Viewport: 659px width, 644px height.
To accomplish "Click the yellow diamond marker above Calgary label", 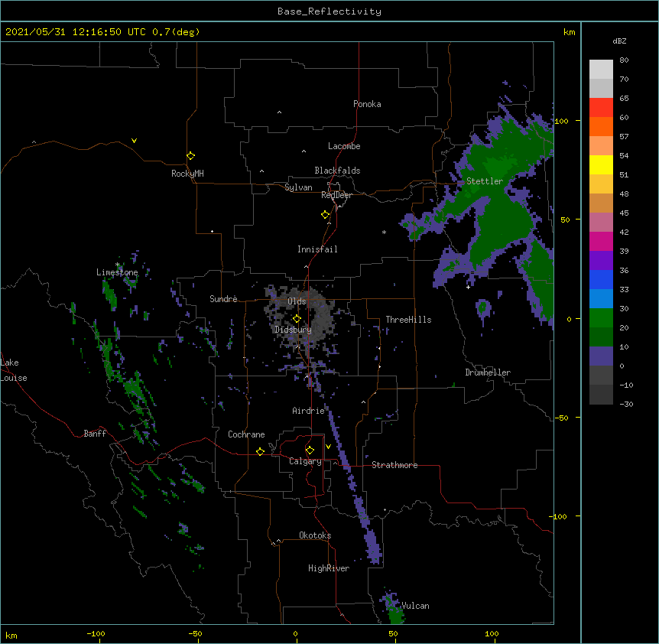I will tap(310, 450).
